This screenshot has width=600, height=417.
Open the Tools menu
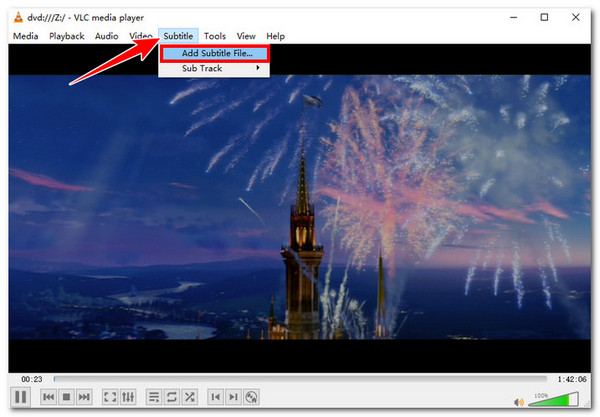point(215,36)
